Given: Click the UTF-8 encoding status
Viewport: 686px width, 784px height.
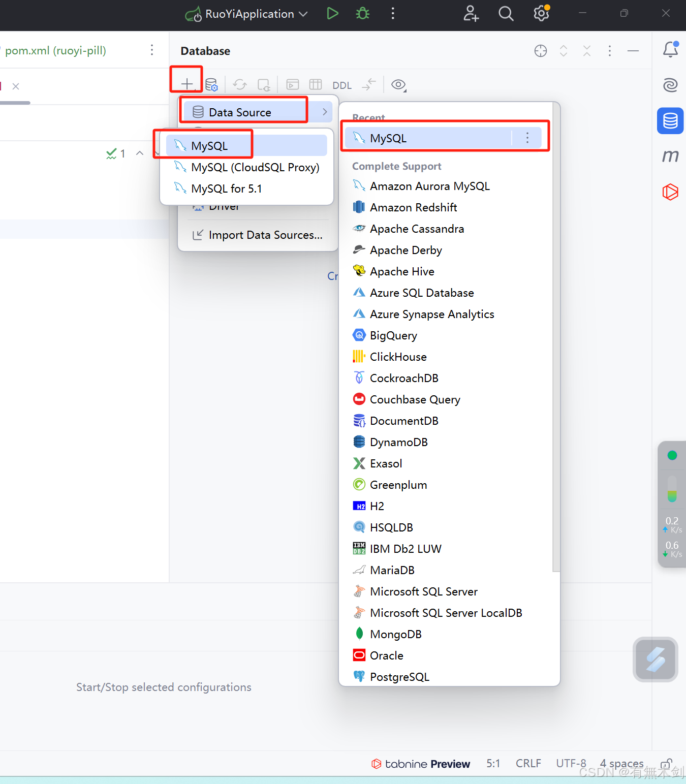Looking at the screenshot, I should pos(571,763).
